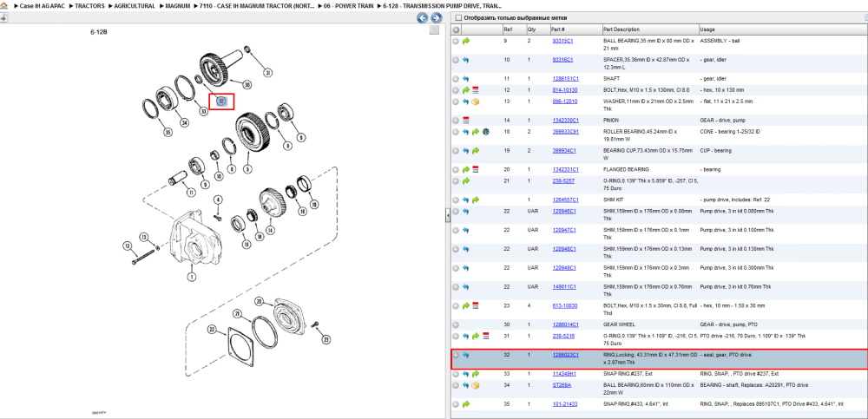Click the green forward arrow for part 93315C1
The image size is (868, 419).
coord(466,41)
